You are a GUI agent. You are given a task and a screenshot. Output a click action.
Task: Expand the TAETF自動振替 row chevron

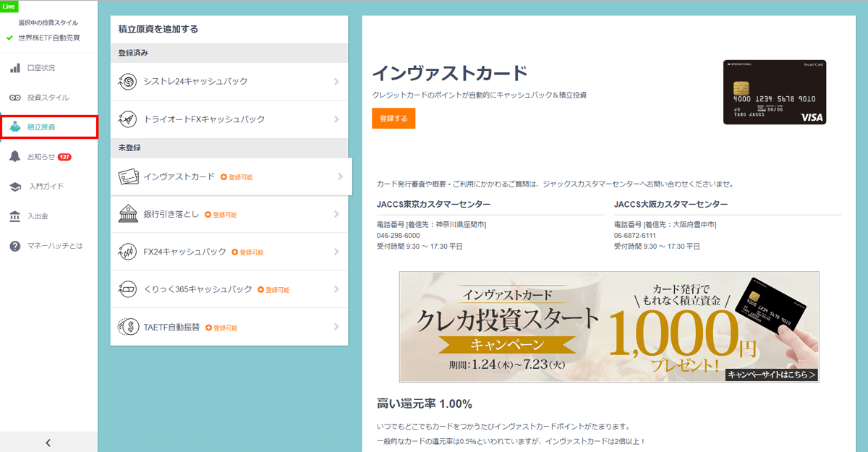[x=337, y=327]
